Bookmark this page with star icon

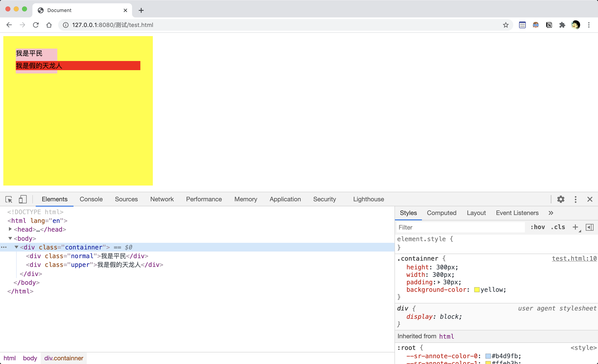coord(506,25)
